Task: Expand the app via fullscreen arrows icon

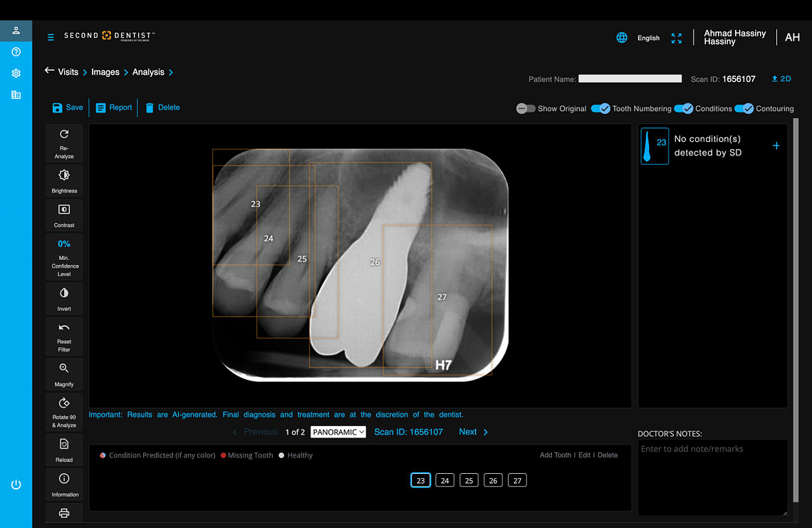Action: 676,37
